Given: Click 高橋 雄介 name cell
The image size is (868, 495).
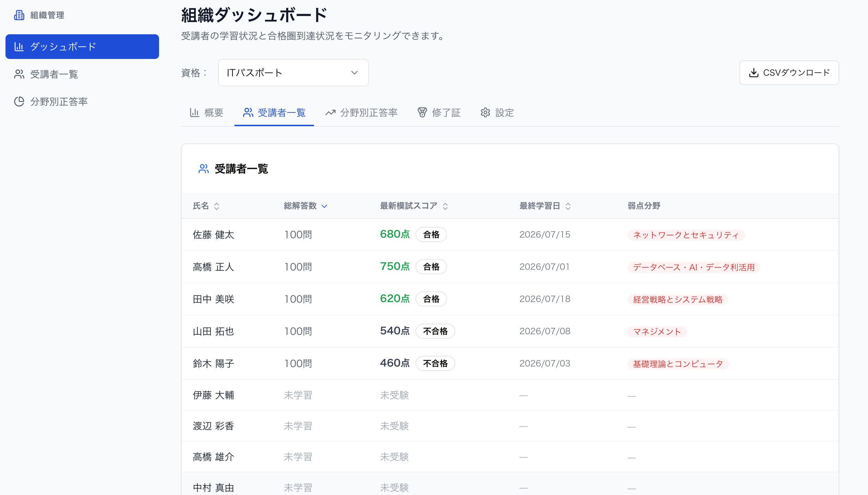Looking at the screenshot, I should coord(213,457).
